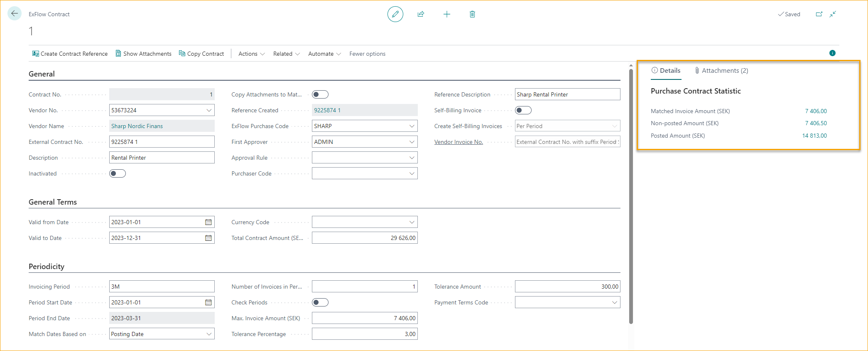Expand Payment Terms Code dropdown
868x351 pixels.
pos(615,302)
